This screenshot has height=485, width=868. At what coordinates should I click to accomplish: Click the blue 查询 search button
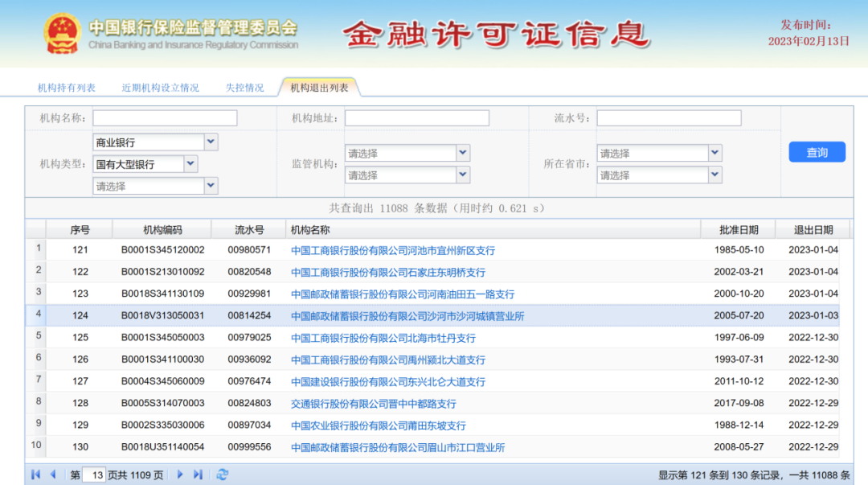(x=817, y=152)
